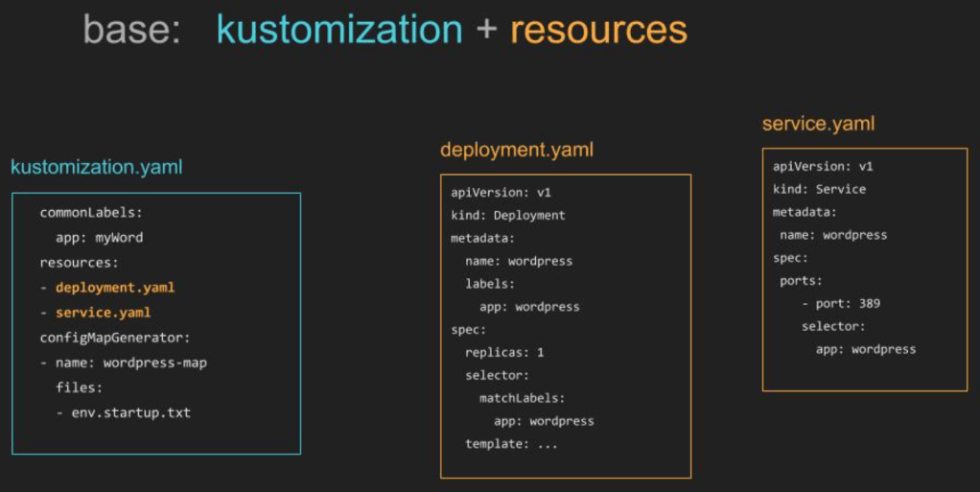980x492 pixels.
Task: Click the "name: wordpress" line in service.yaml
Action: click(833, 235)
